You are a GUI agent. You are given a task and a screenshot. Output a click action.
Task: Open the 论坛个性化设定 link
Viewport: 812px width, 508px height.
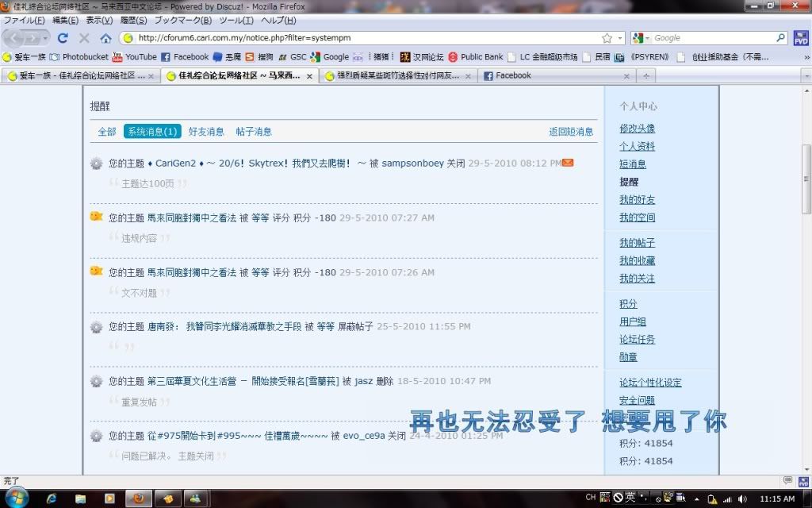pyautogui.click(x=650, y=383)
